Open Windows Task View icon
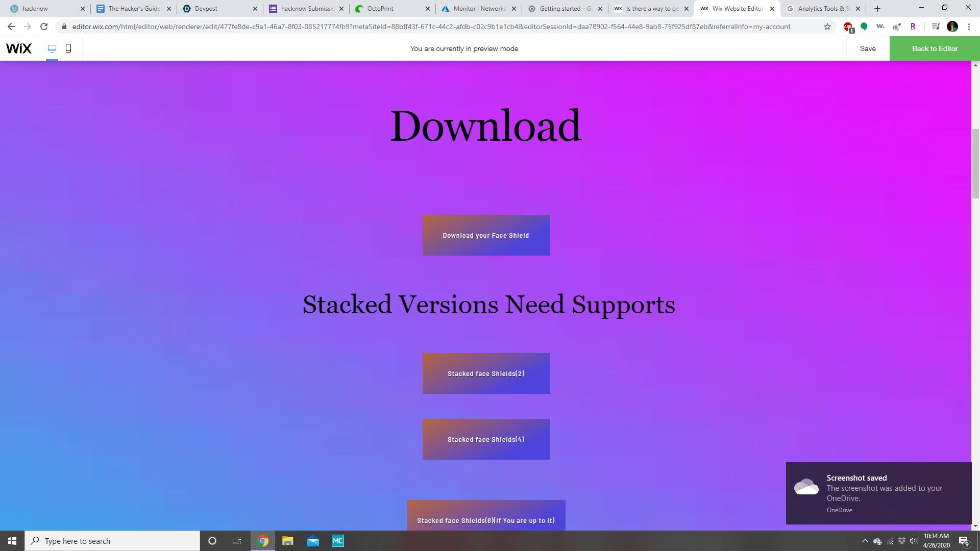The height and width of the screenshot is (551, 980). (x=237, y=541)
